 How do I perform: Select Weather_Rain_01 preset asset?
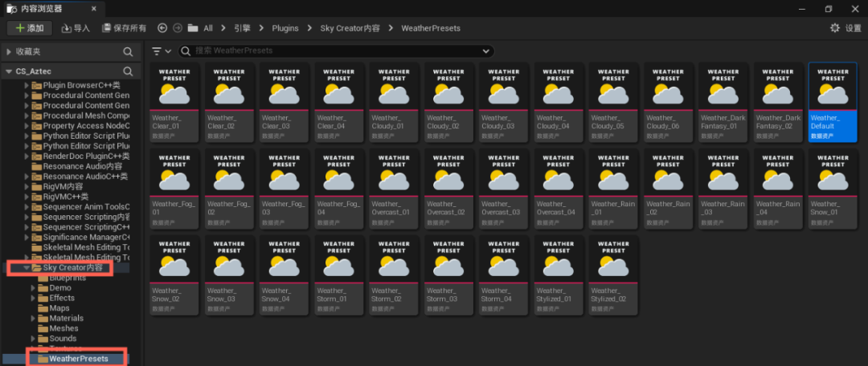coord(614,188)
